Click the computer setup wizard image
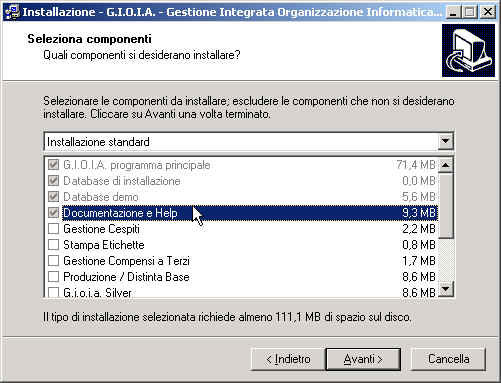 468,50
